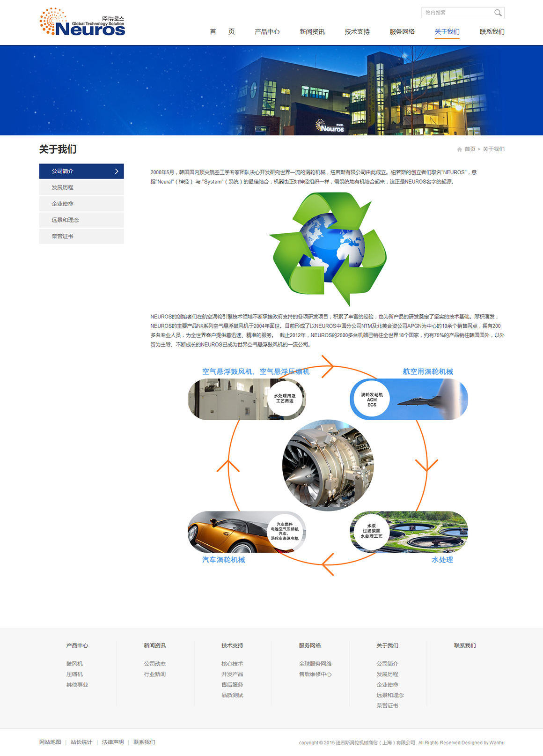Viewport: 543px width, 756px height.
Task: Click 首页 in the breadcrumb trail
Action: pos(470,149)
